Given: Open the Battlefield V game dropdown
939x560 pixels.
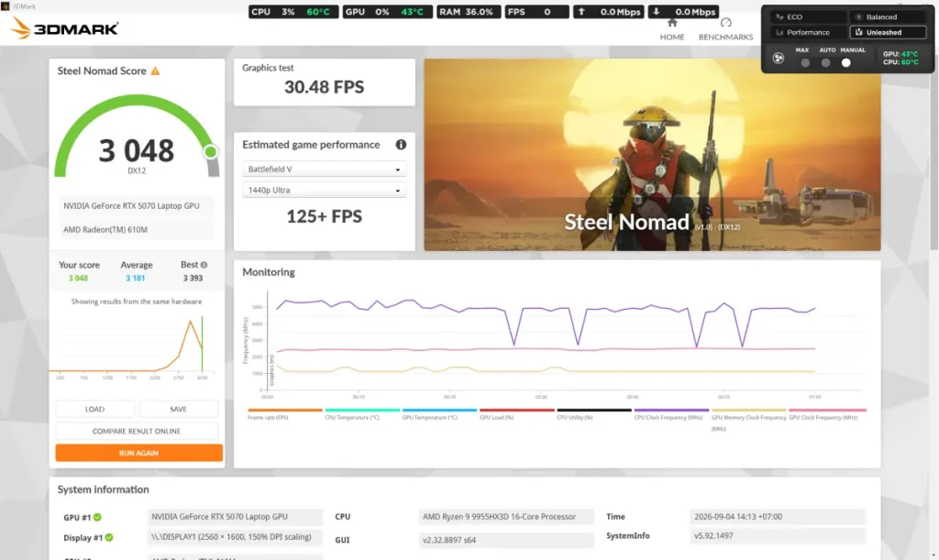Looking at the screenshot, I should coord(324,170).
